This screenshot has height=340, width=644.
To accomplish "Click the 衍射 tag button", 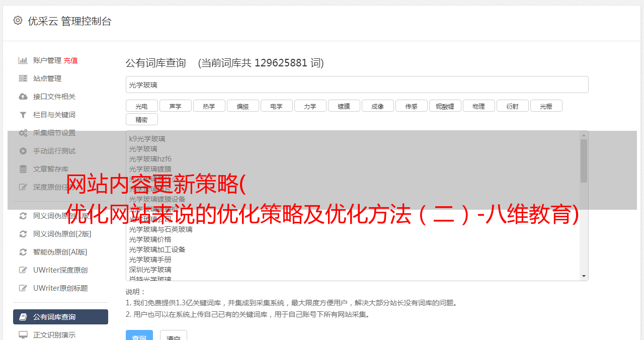I will pyautogui.click(x=513, y=106).
